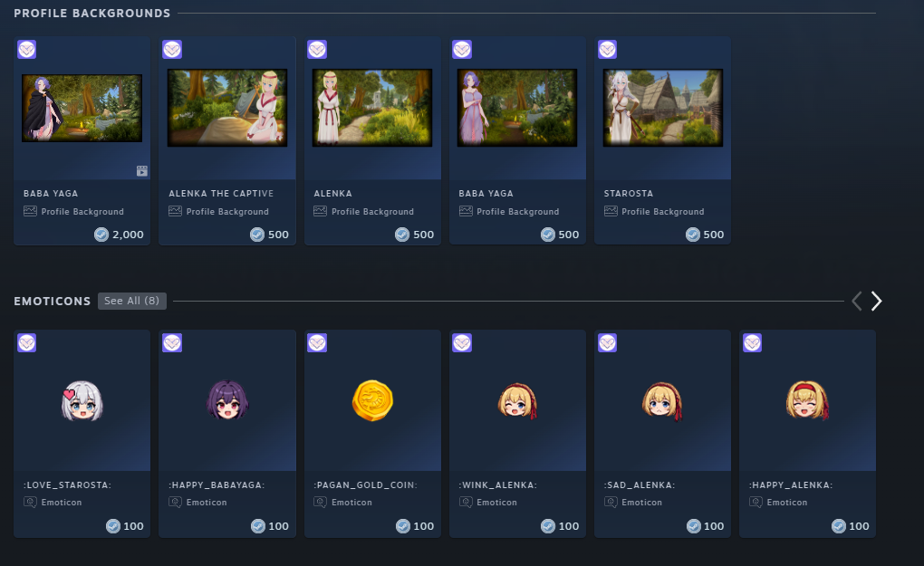Click the animated-background film icon on the Baba Yaga card
This screenshot has height=566, width=924.
click(142, 171)
